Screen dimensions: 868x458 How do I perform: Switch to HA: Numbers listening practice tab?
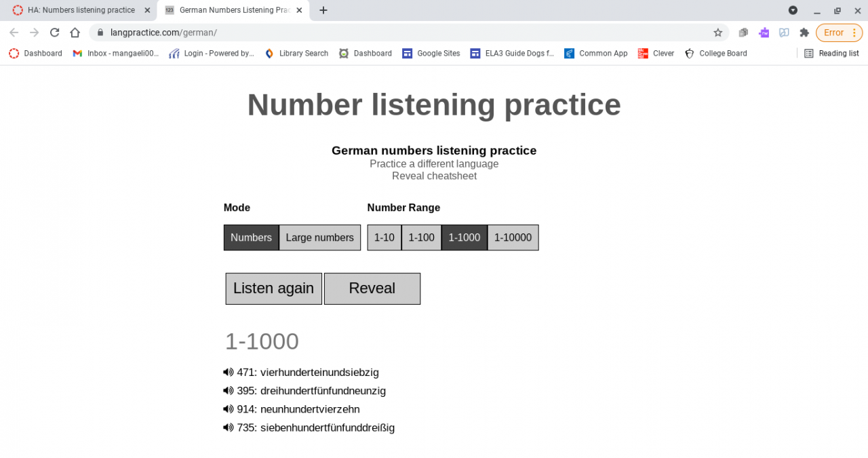coord(81,10)
